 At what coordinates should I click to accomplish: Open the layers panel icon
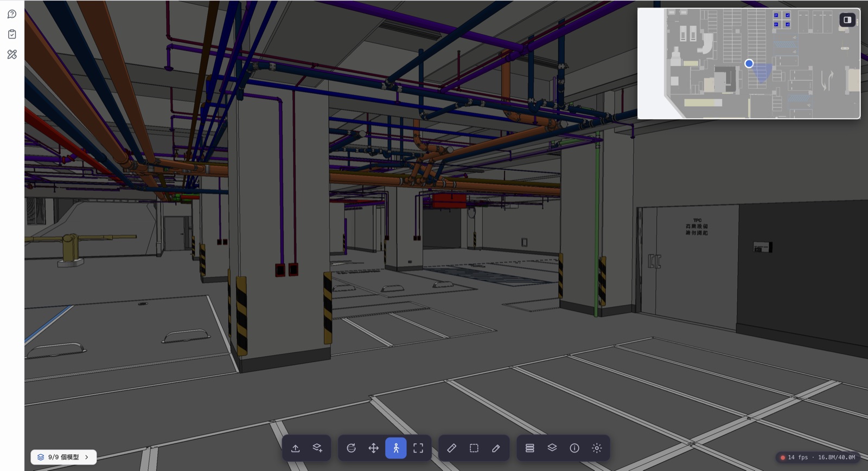[x=552, y=448]
